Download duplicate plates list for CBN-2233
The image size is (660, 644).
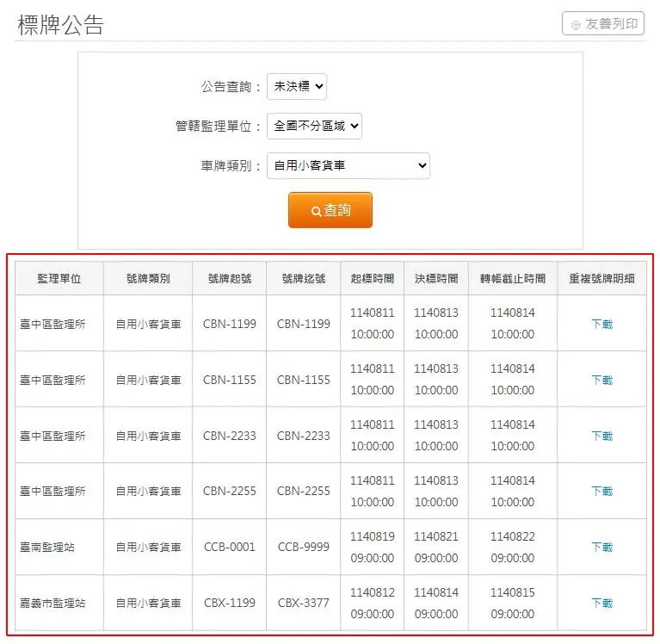click(x=601, y=436)
